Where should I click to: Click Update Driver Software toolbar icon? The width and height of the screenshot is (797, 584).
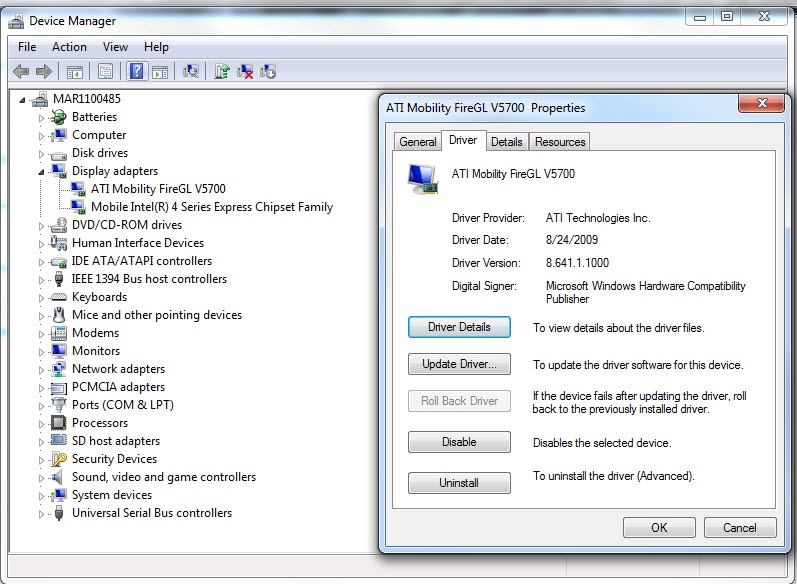coord(222,71)
